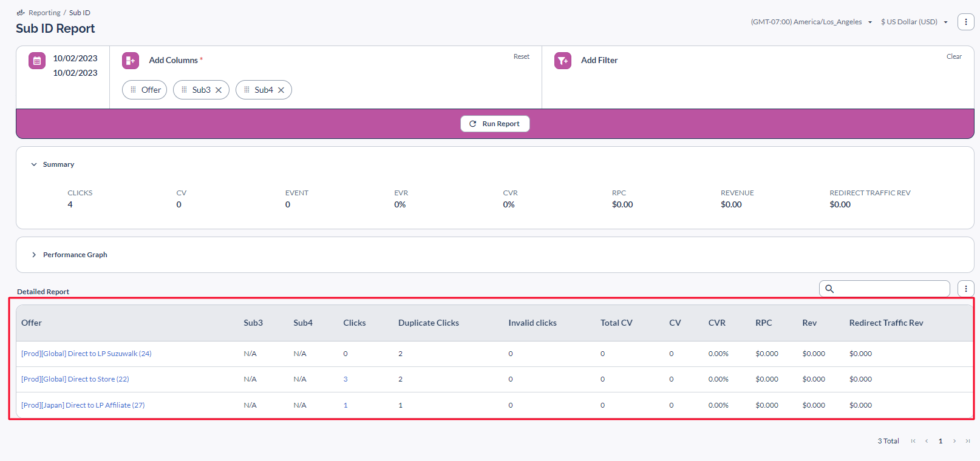This screenshot has width=980, height=461.
Task: Open the page options kebab menu
Action: click(965, 22)
